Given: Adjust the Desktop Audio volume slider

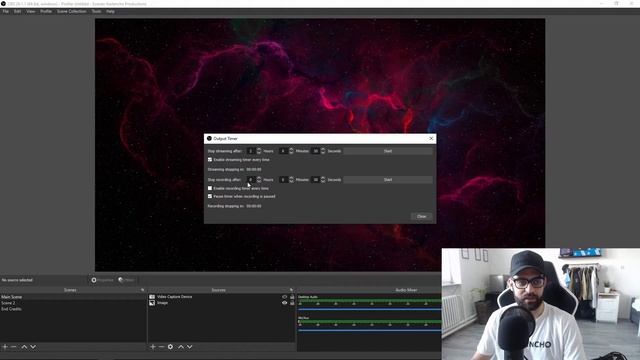Looking at the screenshot, I should coord(370,310).
